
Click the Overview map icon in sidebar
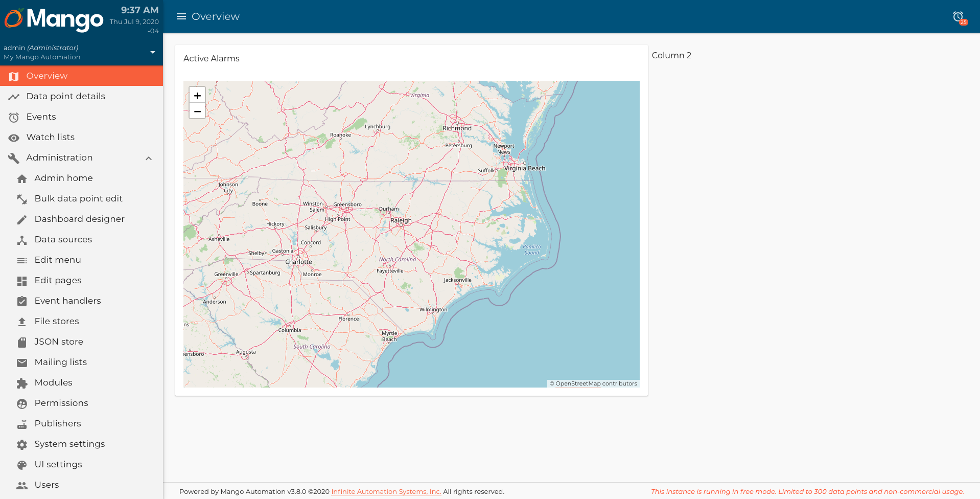[14, 76]
